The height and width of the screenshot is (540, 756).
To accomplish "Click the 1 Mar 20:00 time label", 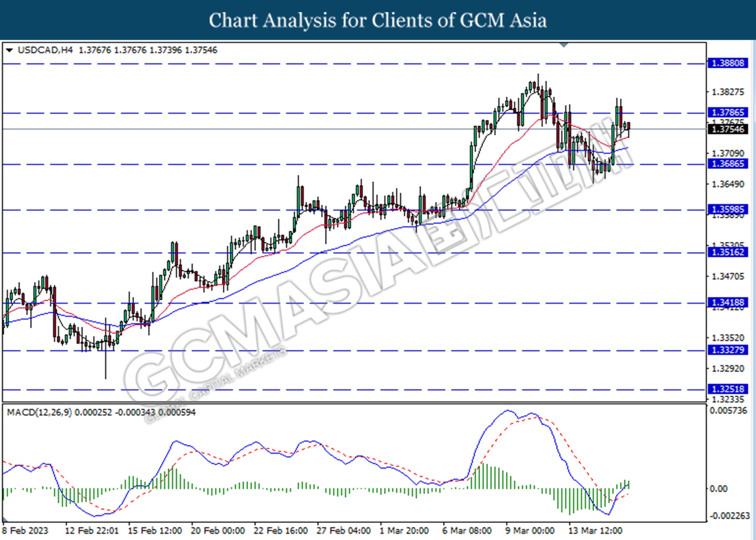I will point(404,531).
